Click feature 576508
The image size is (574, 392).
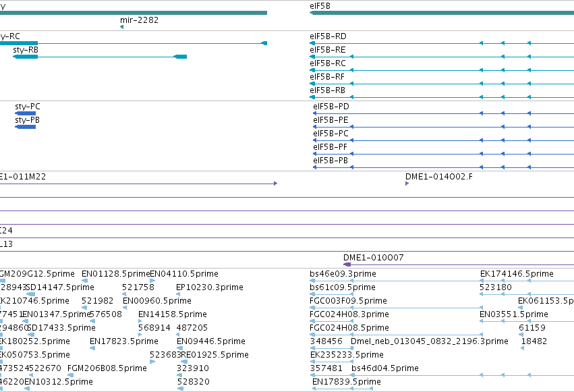point(106,314)
